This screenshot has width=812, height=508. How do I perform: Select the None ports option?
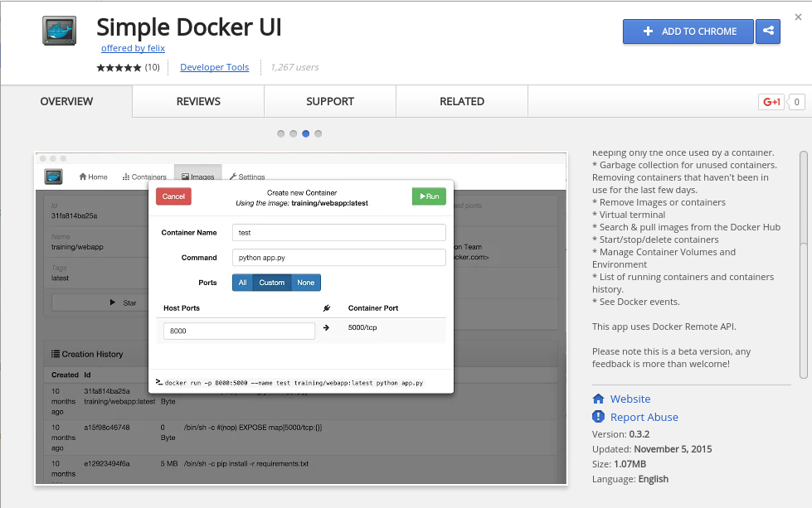click(x=305, y=283)
